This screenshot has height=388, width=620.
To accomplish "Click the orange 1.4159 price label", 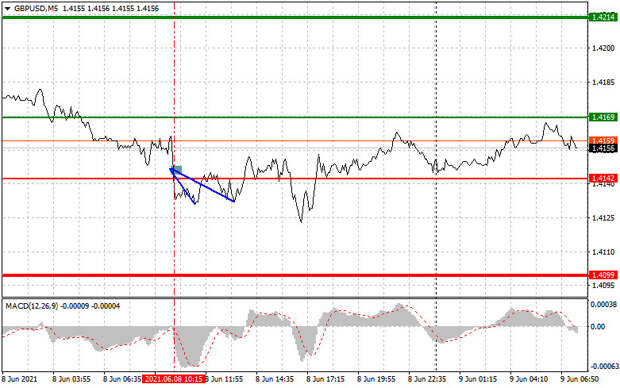I will coord(603,141).
